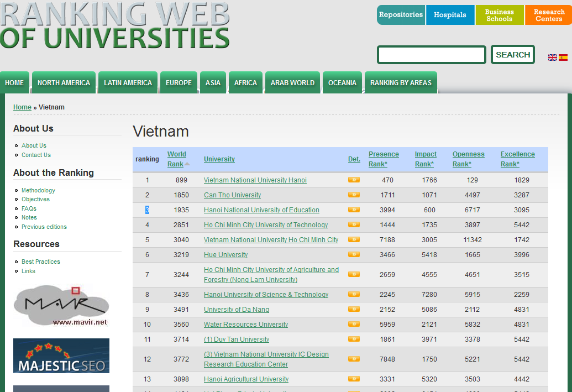
Task: Open the Notes link
Action: click(29, 217)
